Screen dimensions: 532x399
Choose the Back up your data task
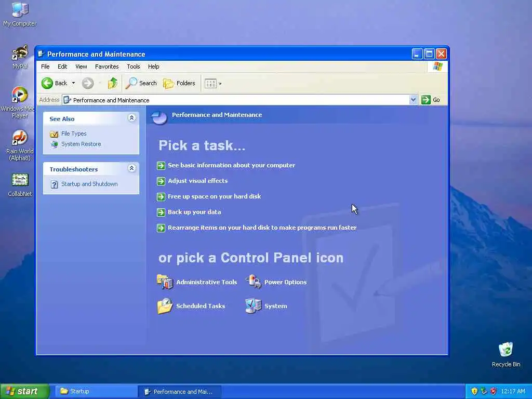[x=194, y=212]
